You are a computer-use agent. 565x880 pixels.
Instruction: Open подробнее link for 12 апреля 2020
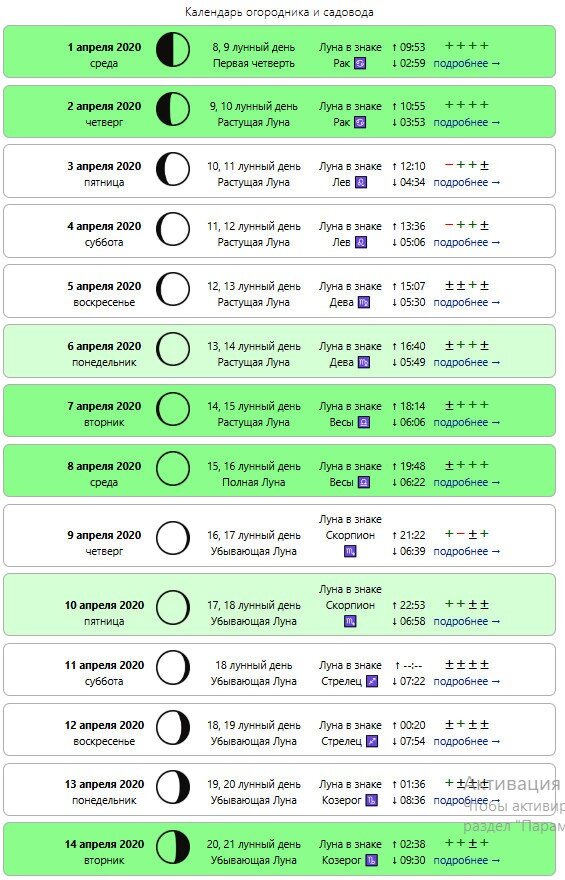point(466,741)
